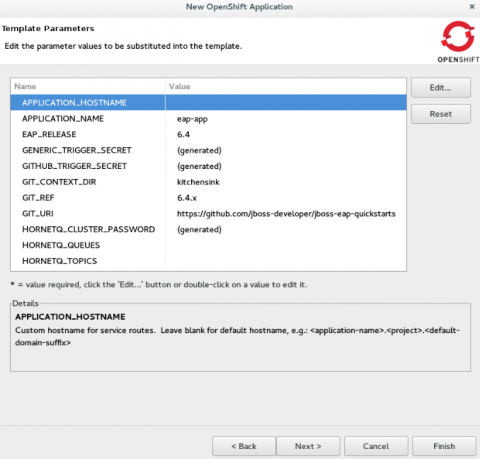Click the Finish button
This screenshot has height=459, width=480.
pyautogui.click(x=444, y=446)
